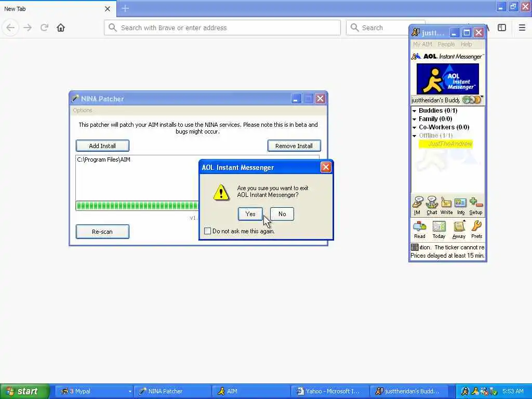The image size is (532, 399).
Task: Open the Today icon in AIM
Action: point(438,230)
